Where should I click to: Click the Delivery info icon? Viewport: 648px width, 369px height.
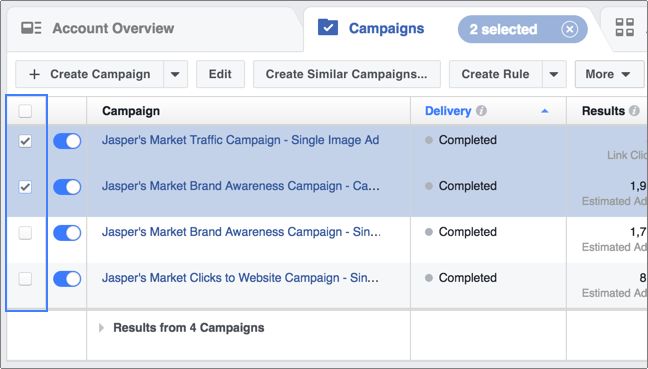(481, 111)
